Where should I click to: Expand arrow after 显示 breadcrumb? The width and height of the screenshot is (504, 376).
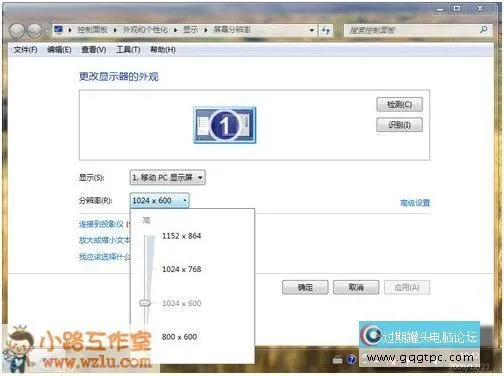[206, 30]
